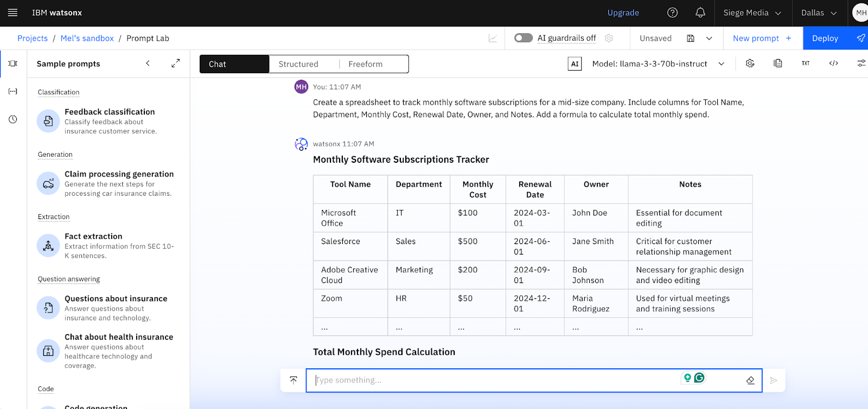Click the clear chat eraser icon

point(750,380)
